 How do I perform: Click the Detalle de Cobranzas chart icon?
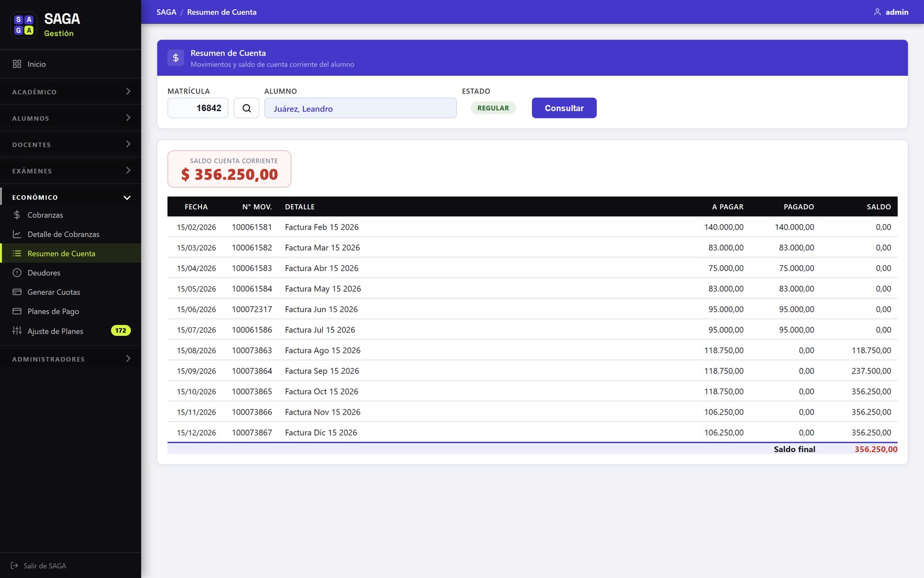click(17, 234)
